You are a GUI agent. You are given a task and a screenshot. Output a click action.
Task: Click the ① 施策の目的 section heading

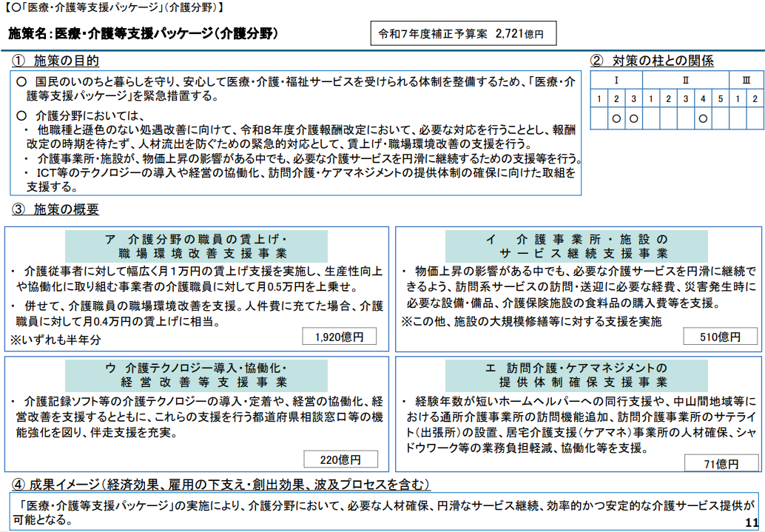point(56,61)
